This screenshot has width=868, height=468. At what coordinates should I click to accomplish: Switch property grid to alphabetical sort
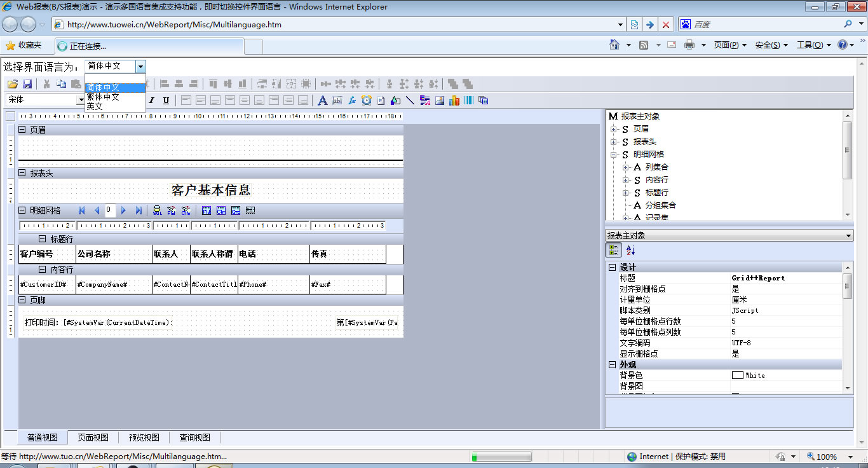click(x=630, y=251)
